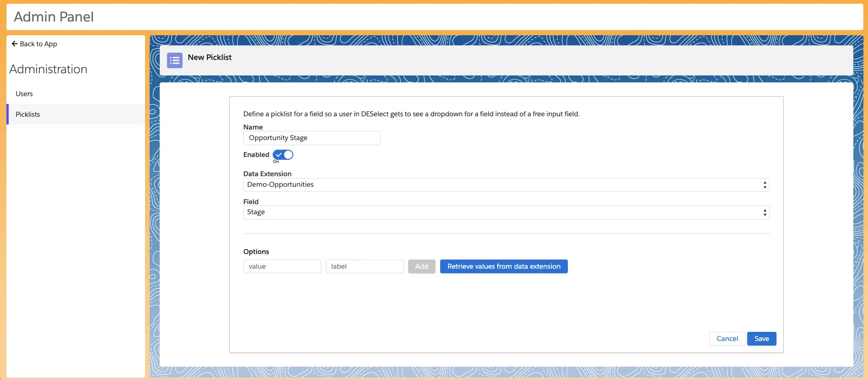Select Picklists in the Administration sidebar
The image size is (868, 379).
(x=28, y=114)
